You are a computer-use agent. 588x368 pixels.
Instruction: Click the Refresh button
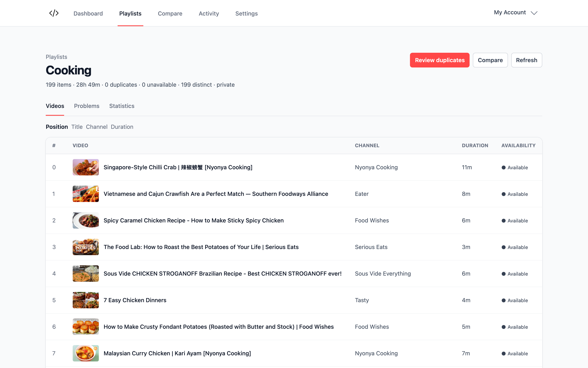tap(527, 60)
